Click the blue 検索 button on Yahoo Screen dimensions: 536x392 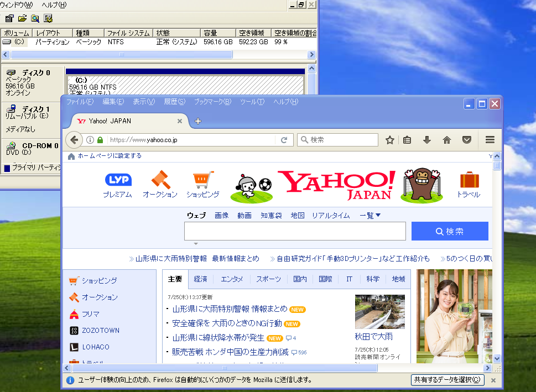[450, 231]
